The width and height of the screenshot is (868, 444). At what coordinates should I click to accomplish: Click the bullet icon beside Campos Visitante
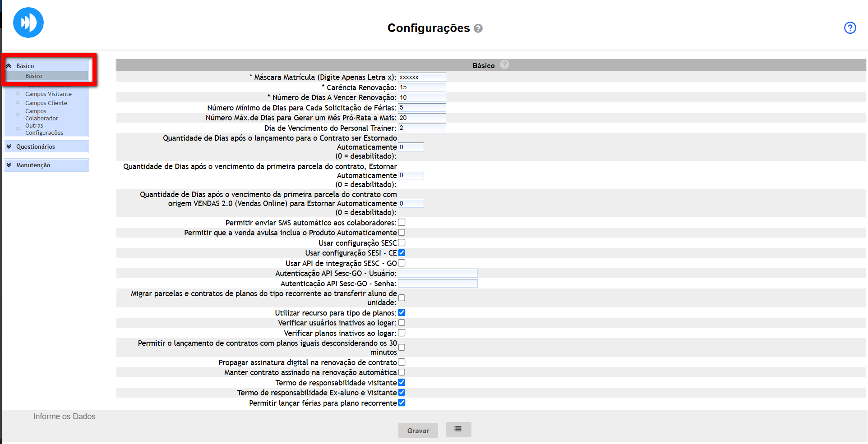(18, 94)
